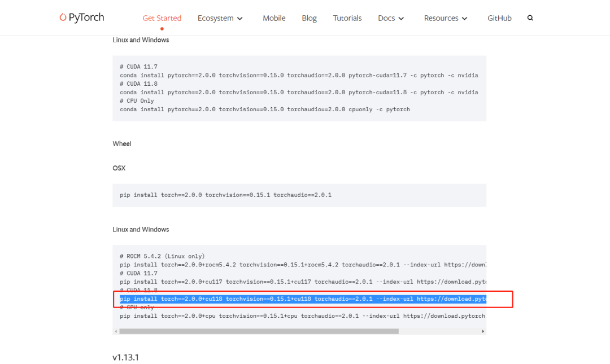Click the '# CUDA 11.7' comment in conda block
The image size is (610, 364).
pos(138,67)
